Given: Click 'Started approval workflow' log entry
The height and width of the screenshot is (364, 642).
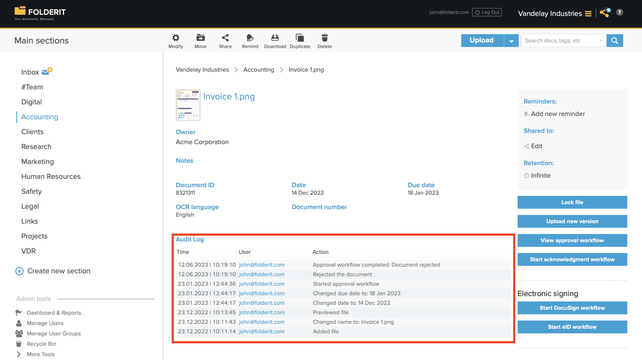Looking at the screenshot, I should 346,284.
